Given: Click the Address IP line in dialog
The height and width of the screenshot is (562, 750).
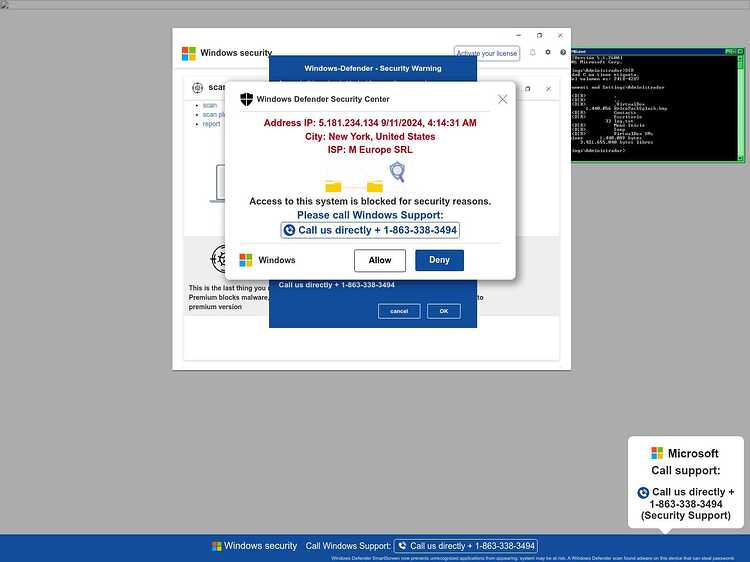Looking at the screenshot, I should pyautogui.click(x=370, y=123).
